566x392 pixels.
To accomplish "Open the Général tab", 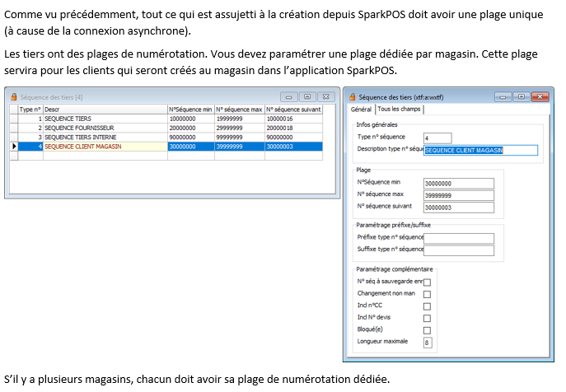I will click(361, 110).
